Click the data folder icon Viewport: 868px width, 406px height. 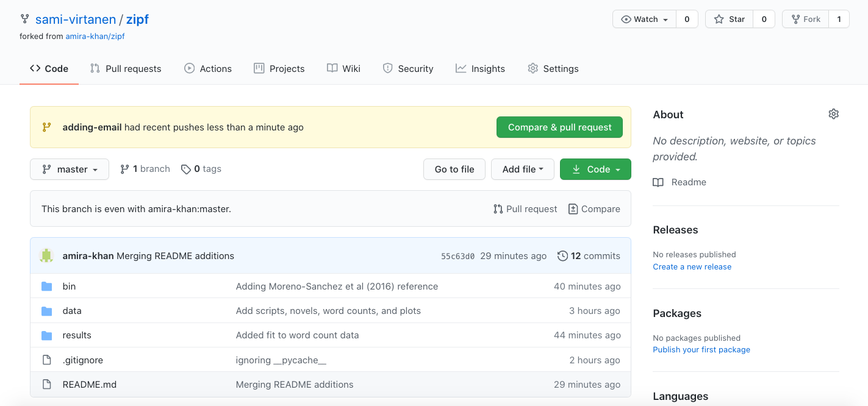46,311
